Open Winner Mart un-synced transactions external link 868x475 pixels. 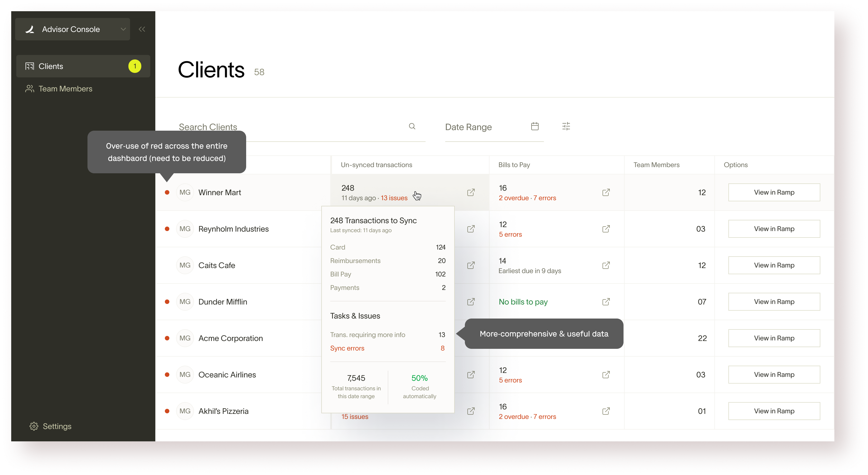[x=471, y=192]
